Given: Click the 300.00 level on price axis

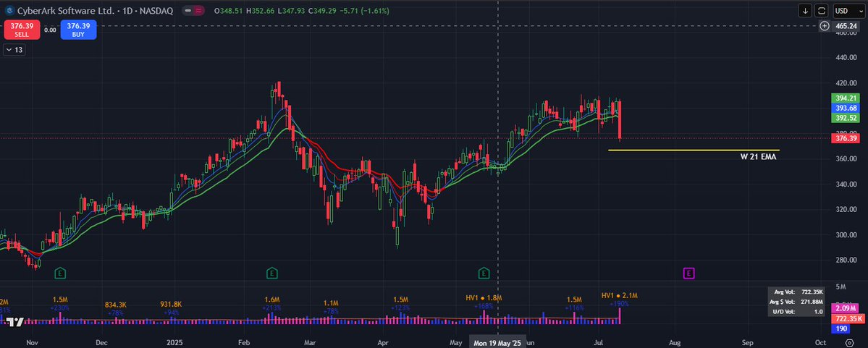Looking at the screenshot, I should pyautogui.click(x=845, y=234).
